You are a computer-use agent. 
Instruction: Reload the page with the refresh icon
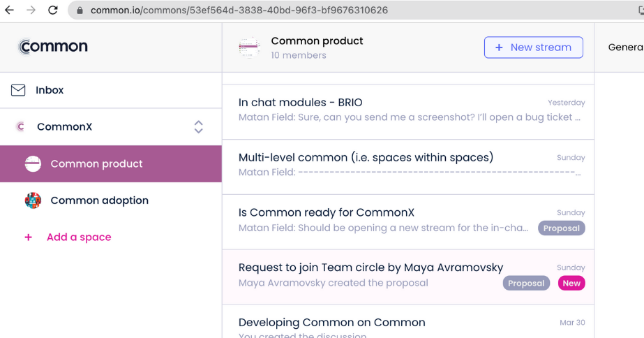[53, 10]
